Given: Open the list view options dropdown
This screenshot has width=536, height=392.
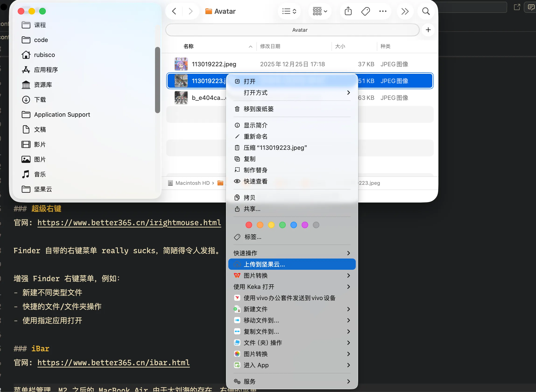Looking at the screenshot, I should tap(289, 11).
